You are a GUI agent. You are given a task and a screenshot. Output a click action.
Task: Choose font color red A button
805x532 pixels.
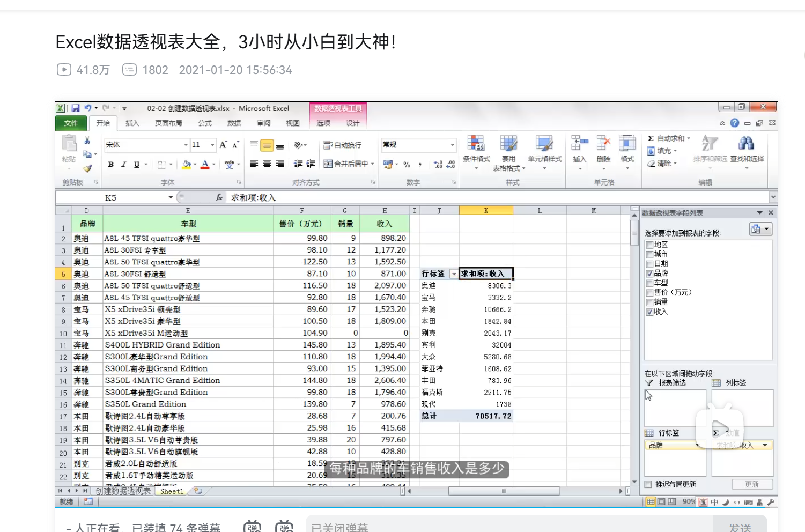tap(205, 165)
